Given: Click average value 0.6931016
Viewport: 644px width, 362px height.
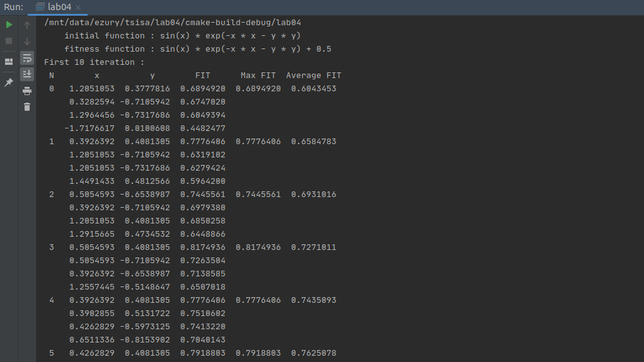Looking at the screenshot, I should 313,194.
